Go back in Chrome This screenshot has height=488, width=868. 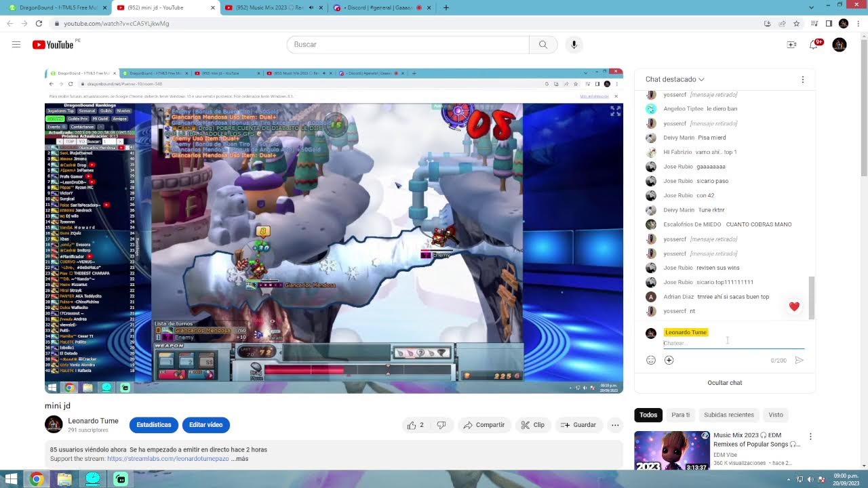[9, 23]
